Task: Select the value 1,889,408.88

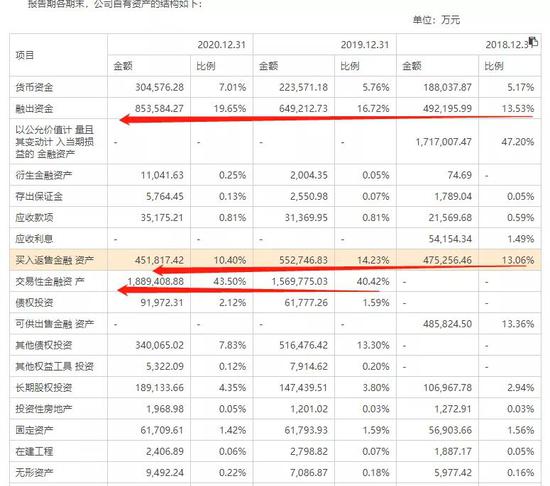Action: (155, 282)
